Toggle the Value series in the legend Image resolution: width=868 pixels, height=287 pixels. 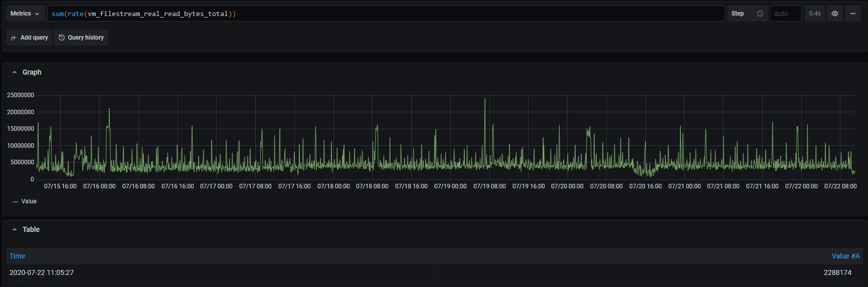[29, 201]
